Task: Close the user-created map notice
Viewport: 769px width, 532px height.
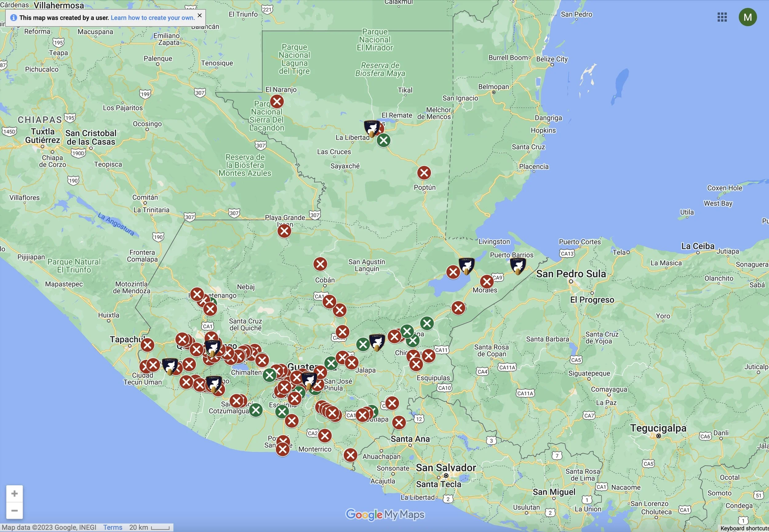Action: (199, 15)
